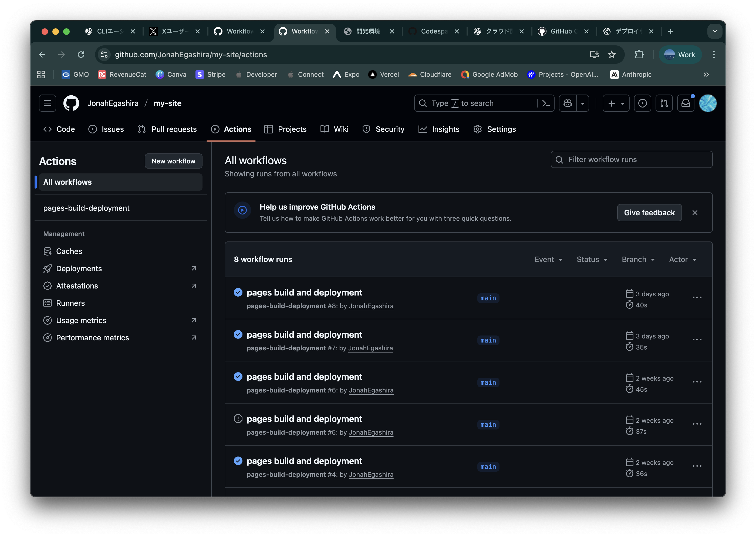The height and width of the screenshot is (537, 756).
Task: Expand the Event filter dropdown
Action: click(548, 260)
